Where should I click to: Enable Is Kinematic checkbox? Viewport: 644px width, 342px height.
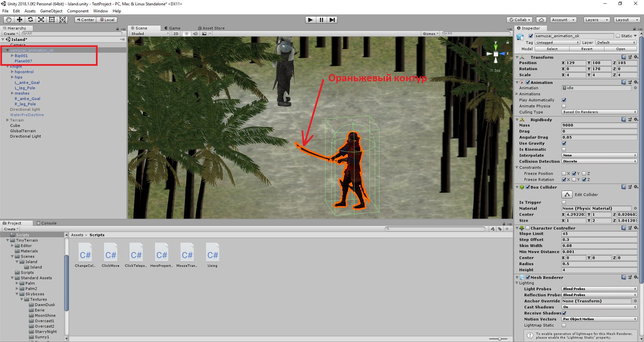tap(564, 149)
